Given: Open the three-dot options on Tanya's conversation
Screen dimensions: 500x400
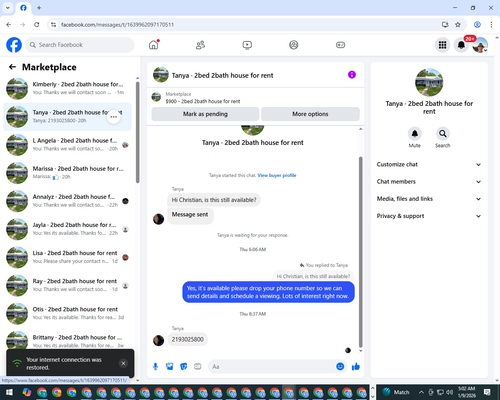Looking at the screenshot, I should (114, 117).
